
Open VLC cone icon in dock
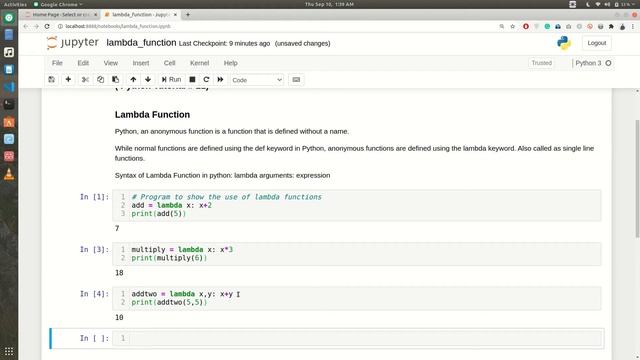click(x=9, y=174)
